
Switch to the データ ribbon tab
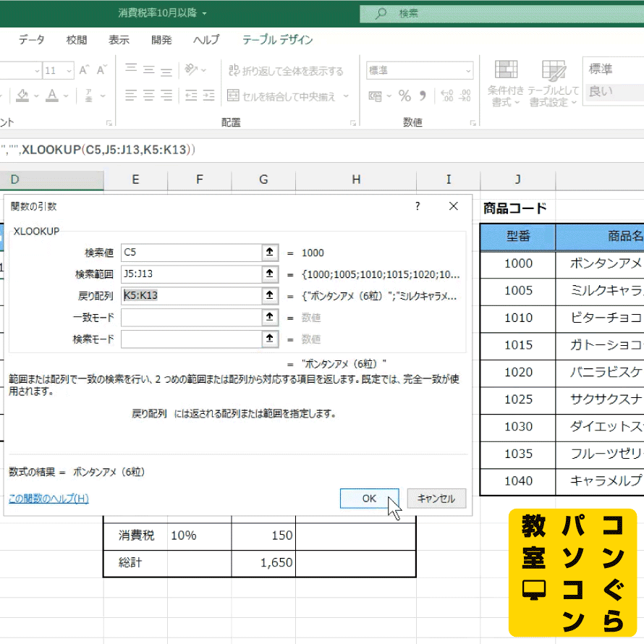pyautogui.click(x=31, y=40)
